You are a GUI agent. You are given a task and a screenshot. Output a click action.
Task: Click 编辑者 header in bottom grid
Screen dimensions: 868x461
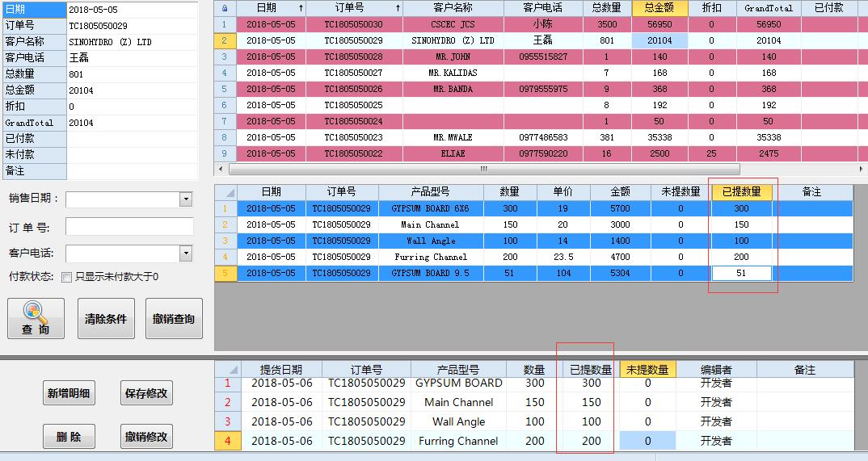(716, 369)
